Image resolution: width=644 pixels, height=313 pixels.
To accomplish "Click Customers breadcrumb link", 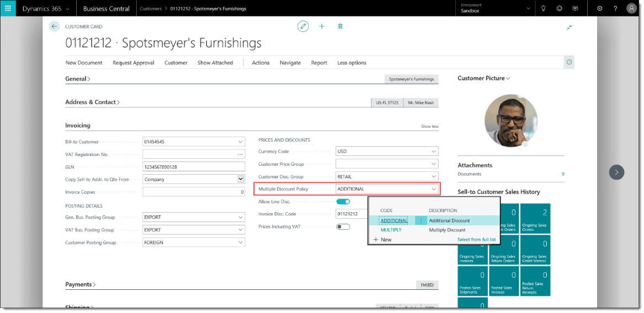I will point(150,9).
